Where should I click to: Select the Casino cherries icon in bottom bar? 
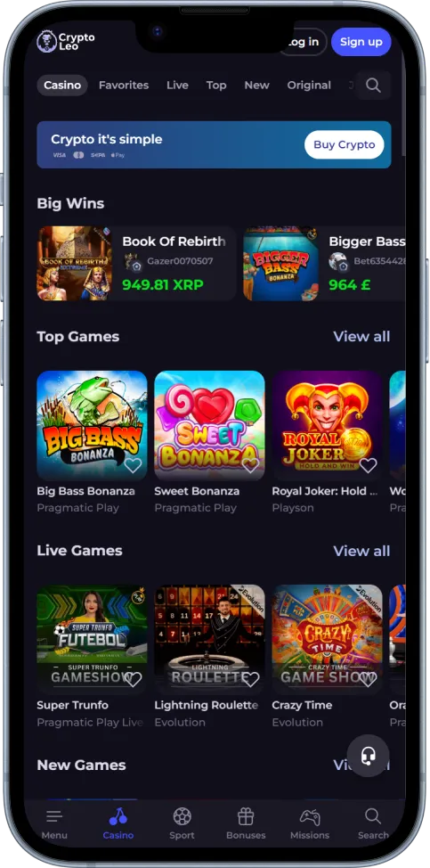click(118, 816)
